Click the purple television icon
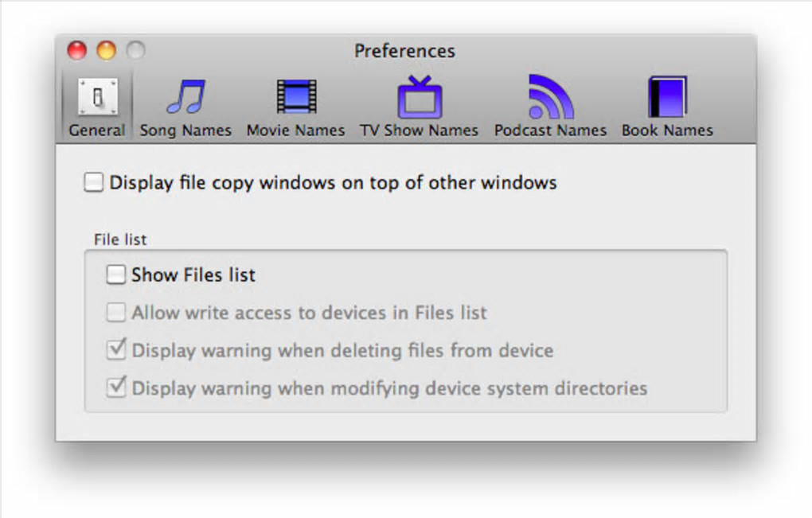This screenshot has height=518, width=812. coord(420,98)
